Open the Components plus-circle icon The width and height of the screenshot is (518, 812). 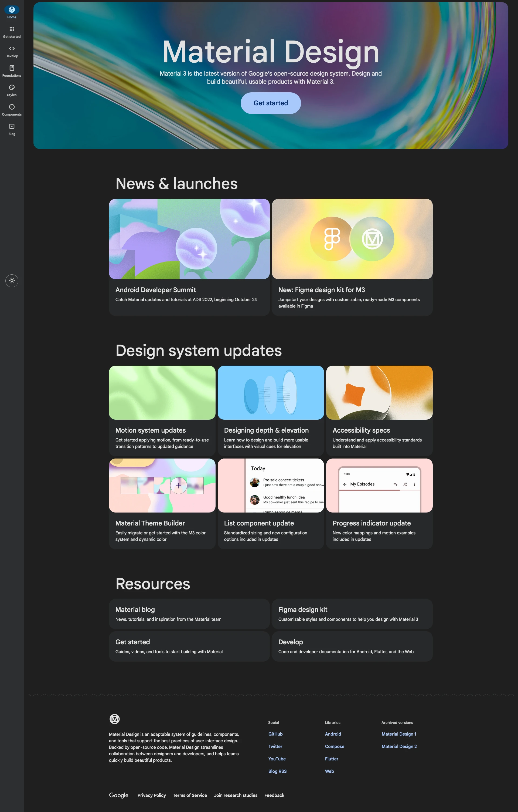click(12, 107)
